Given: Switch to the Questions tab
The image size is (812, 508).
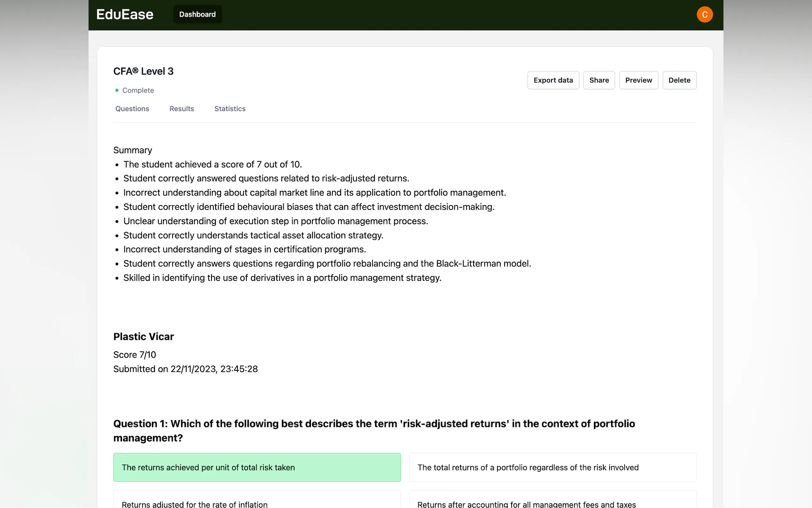Looking at the screenshot, I should (132, 108).
